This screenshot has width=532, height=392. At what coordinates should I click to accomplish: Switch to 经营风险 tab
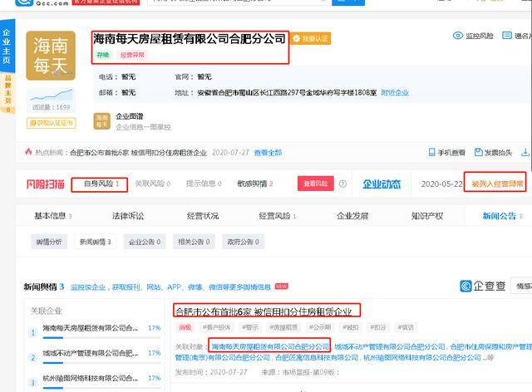277,216
